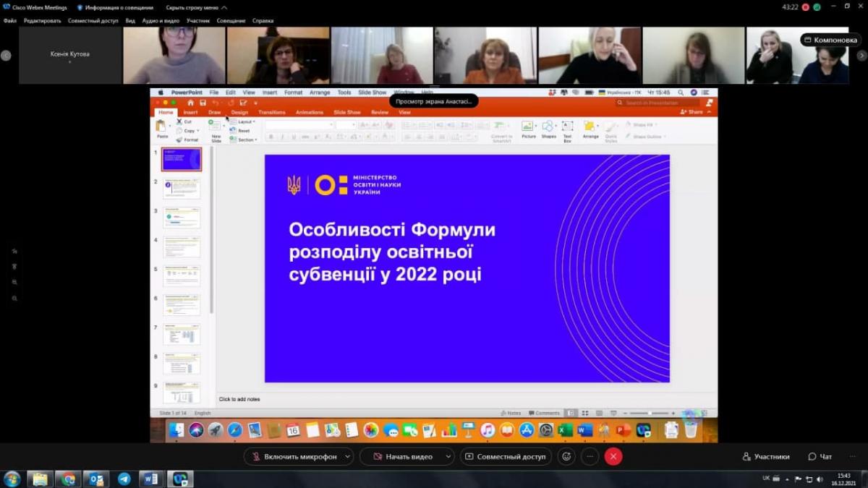Select Ксенія Кутова participant tile

pyautogui.click(x=70, y=56)
